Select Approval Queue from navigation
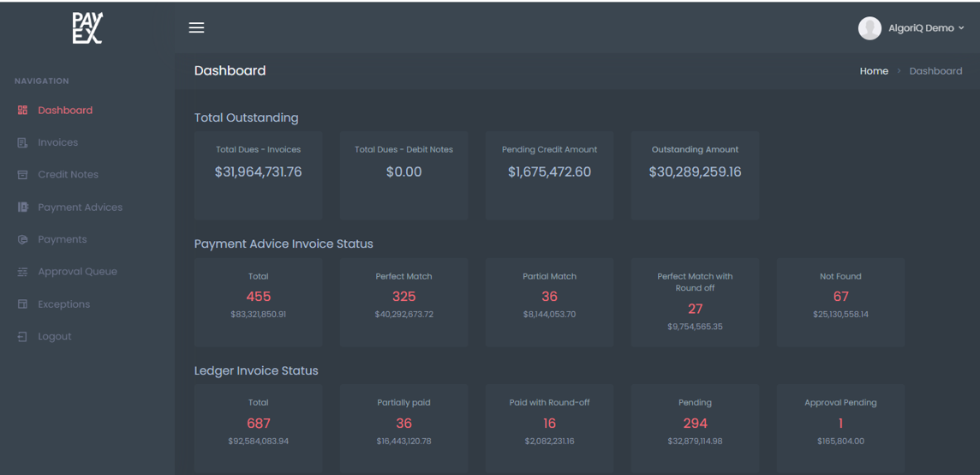Screen dimensions: 980x475 [x=77, y=272]
